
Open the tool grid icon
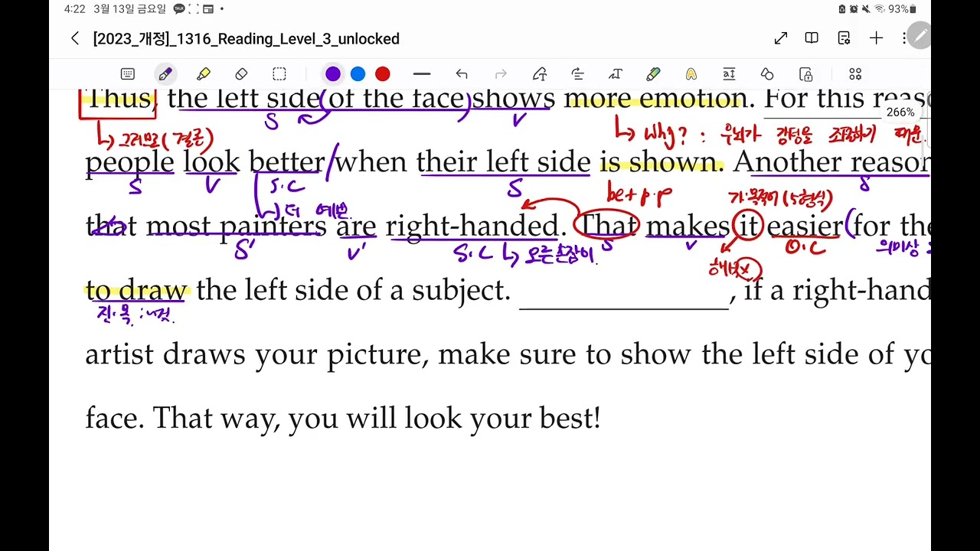(x=855, y=74)
